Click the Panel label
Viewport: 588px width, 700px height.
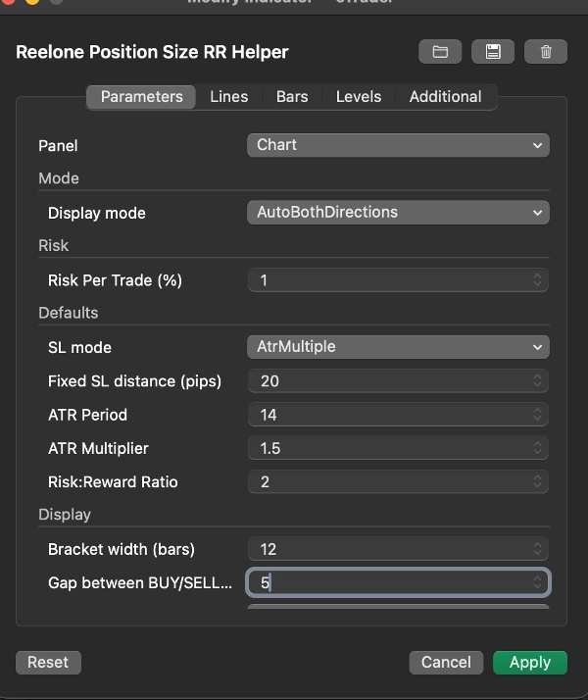click(x=58, y=146)
